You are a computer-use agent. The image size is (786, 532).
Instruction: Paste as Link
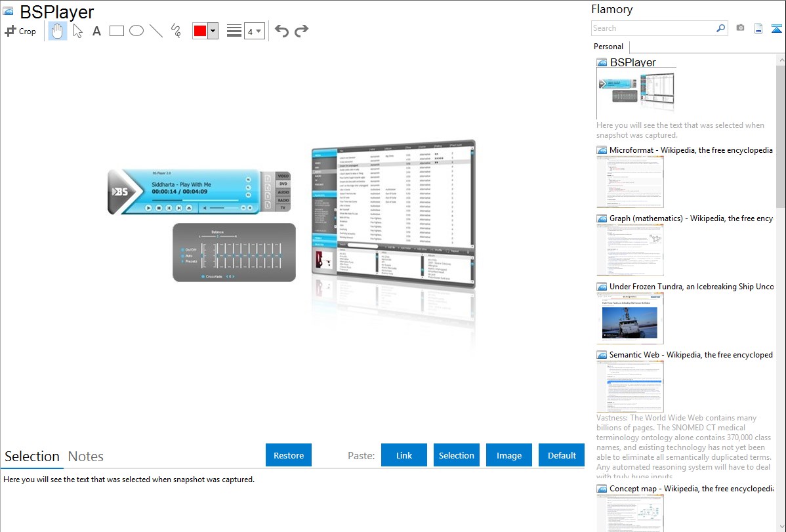click(x=404, y=455)
